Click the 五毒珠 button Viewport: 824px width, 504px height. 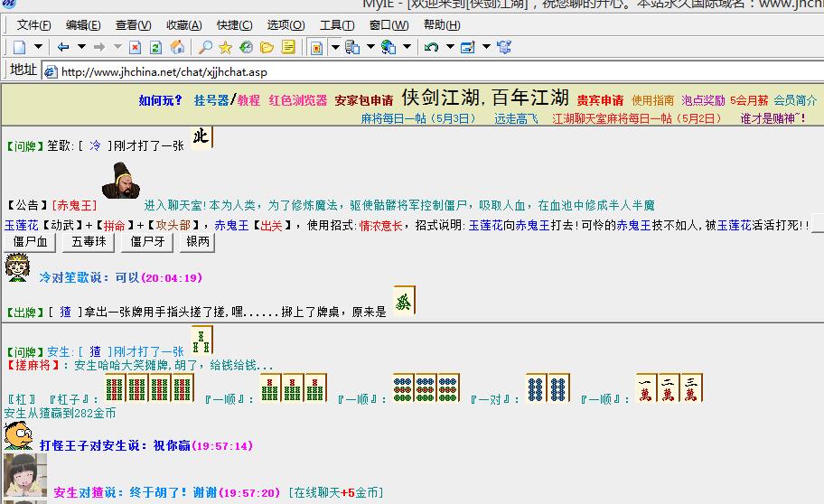(89, 242)
